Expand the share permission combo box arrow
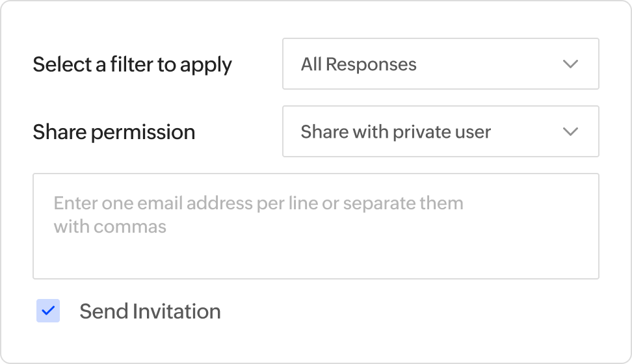The image size is (632, 364). pos(570,131)
